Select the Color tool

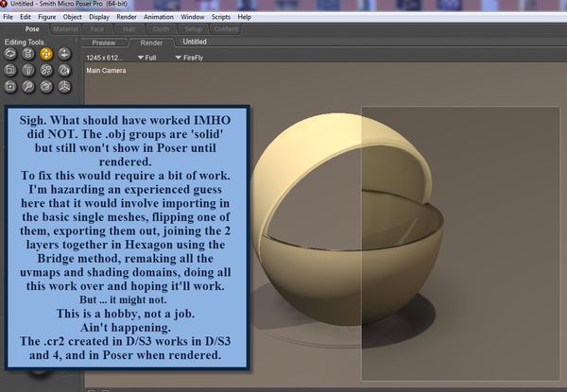pos(64,70)
